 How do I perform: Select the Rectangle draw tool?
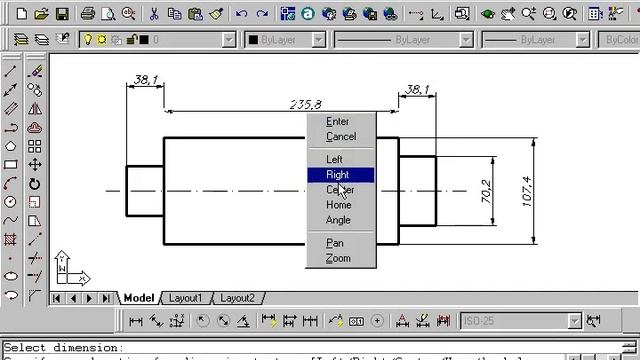click(x=11, y=164)
